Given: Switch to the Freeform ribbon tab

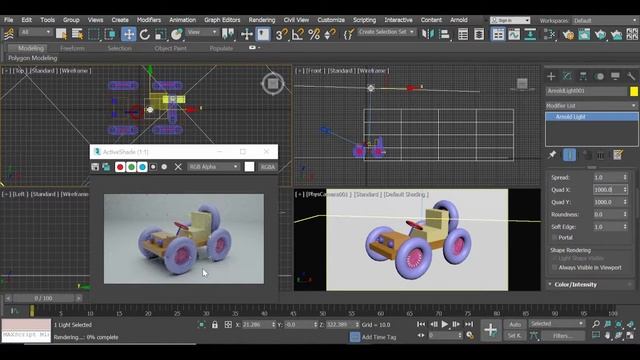Looking at the screenshot, I should pos(72,48).
